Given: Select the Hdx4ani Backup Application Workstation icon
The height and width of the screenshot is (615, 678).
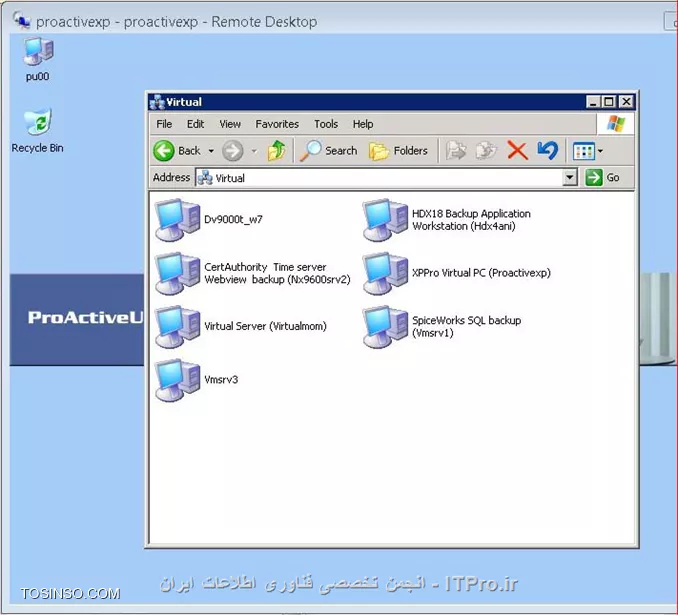Looking at the screenshot, I should coord(385,220).
